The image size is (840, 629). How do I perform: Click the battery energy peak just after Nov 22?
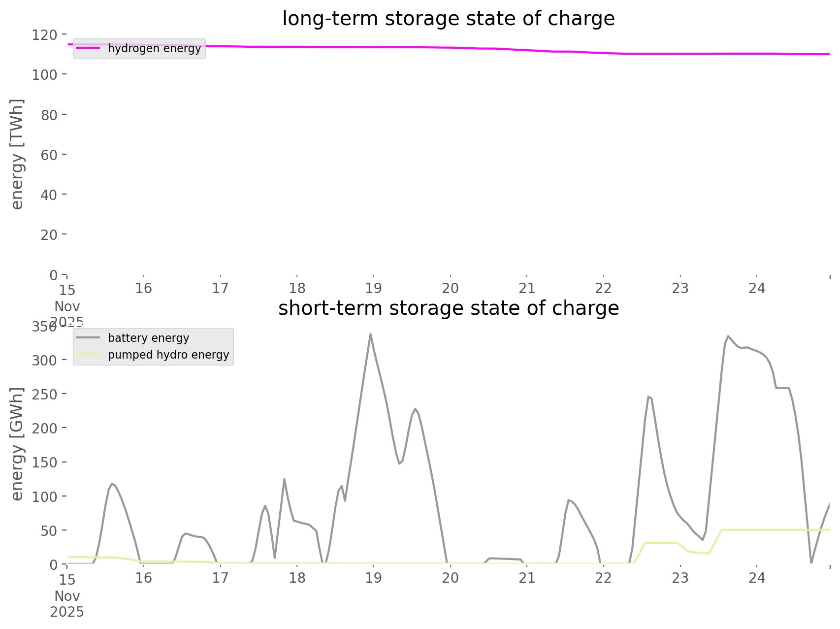(649, 397)
